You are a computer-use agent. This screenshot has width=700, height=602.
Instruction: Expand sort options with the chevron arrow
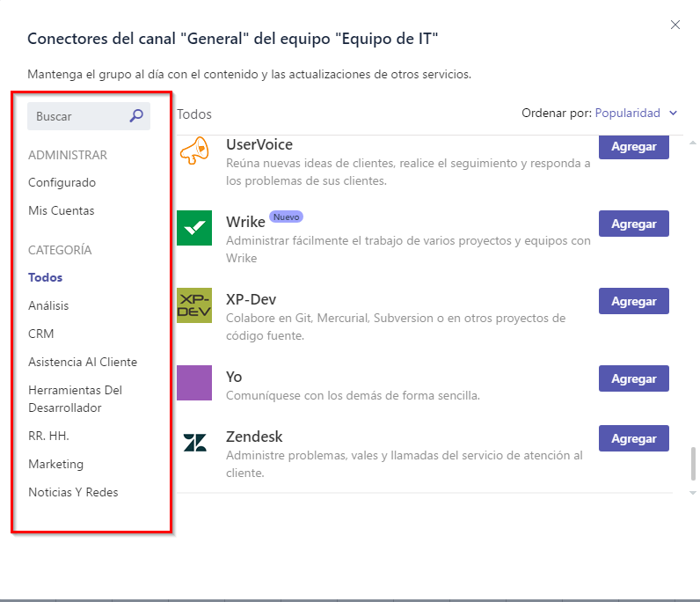(x=674, y=113)
